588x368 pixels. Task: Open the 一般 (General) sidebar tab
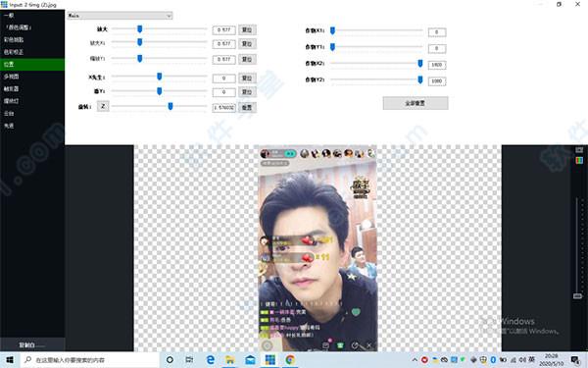coord(32,16)
